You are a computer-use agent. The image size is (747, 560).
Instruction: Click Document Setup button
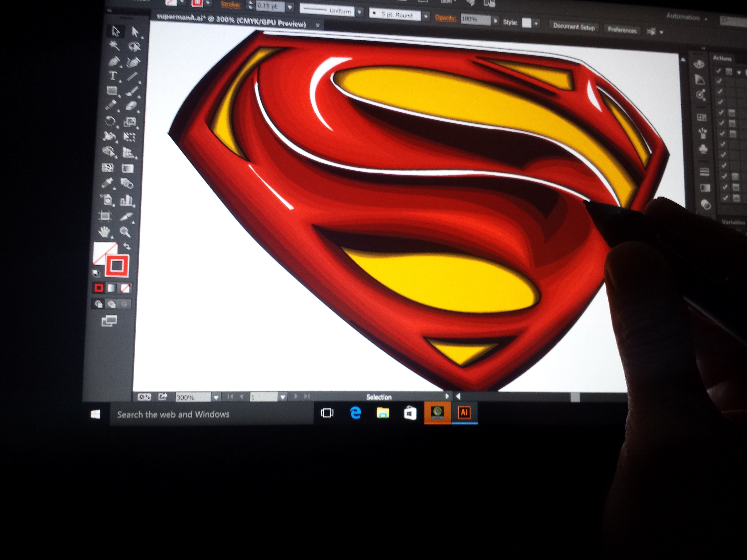click(574, 27)
